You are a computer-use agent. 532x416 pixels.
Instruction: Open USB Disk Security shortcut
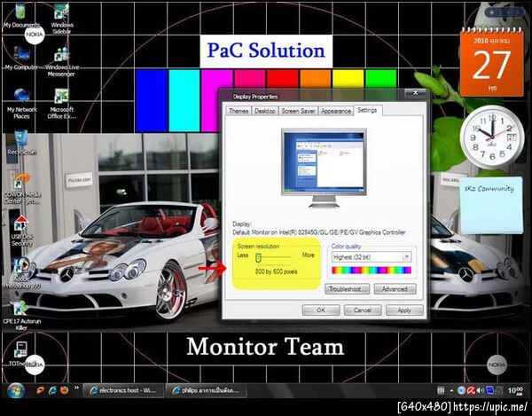[x=21, y=231]
